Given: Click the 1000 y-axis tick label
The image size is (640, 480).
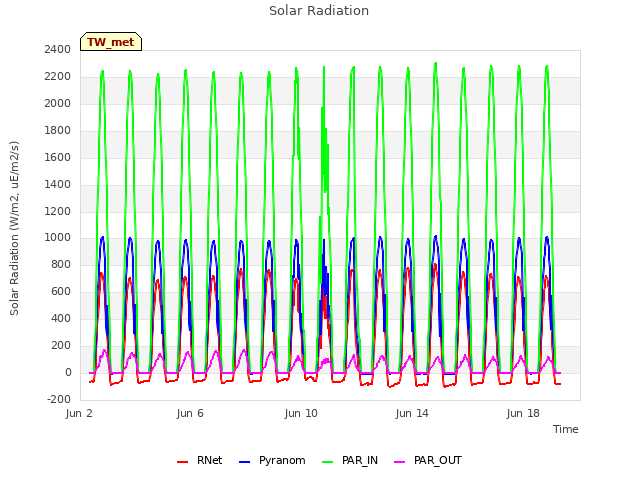Looking at the screenshot, I should tap(58, 238).
